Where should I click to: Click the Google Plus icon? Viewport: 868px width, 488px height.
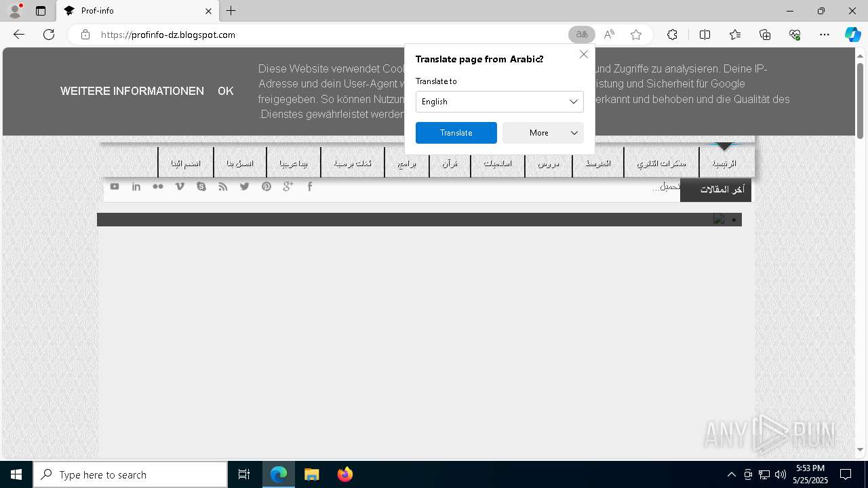288,186
